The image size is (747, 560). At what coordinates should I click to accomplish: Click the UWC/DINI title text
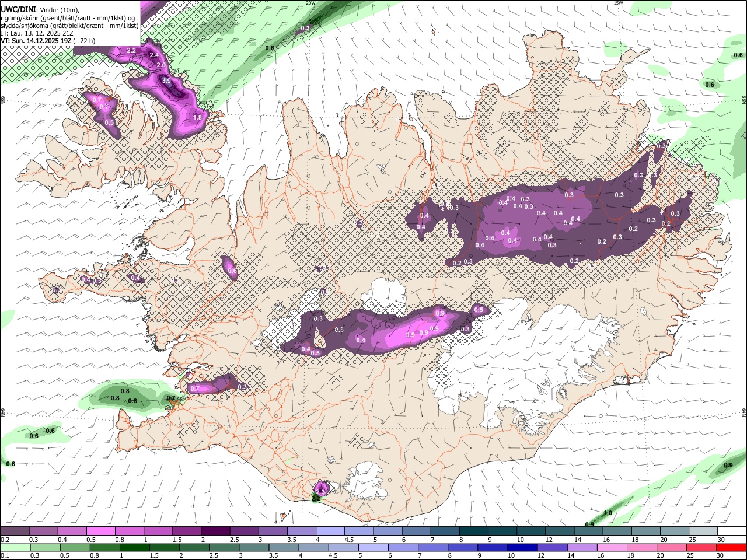(19, 10)
